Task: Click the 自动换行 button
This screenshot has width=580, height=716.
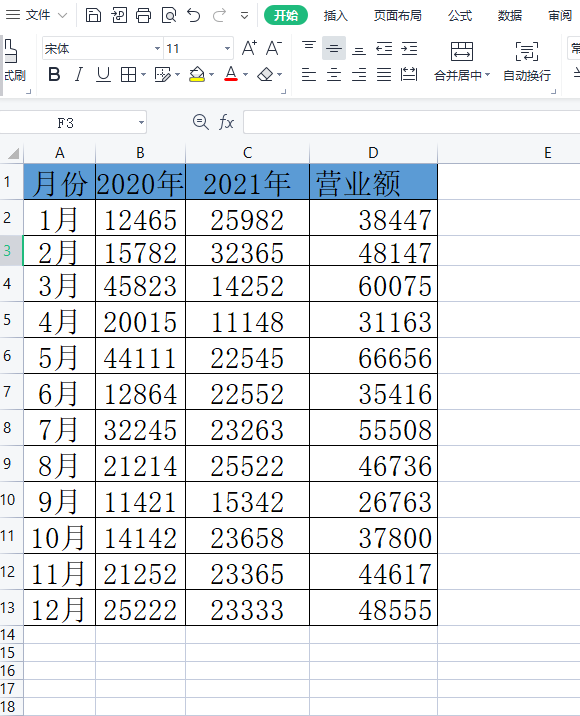Action: click(527, 62)
